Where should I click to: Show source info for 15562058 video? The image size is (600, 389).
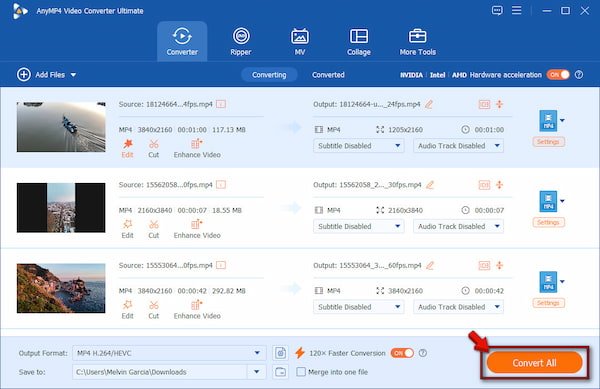tap(221, 185)
